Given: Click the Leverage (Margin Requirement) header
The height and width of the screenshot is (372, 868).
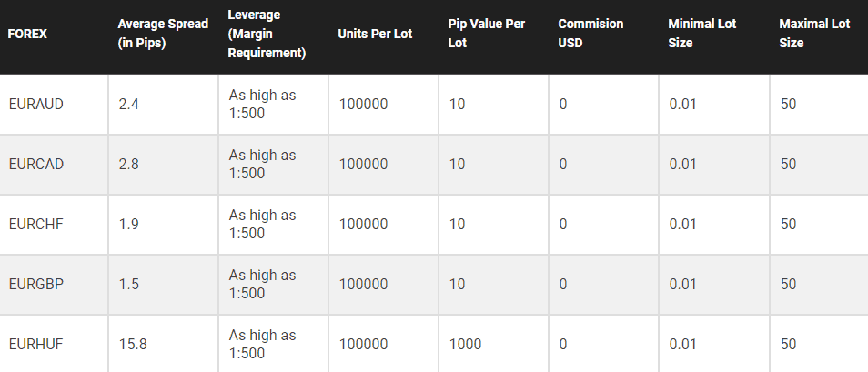Looking at the screenshot, I should (x=267, y=34).
